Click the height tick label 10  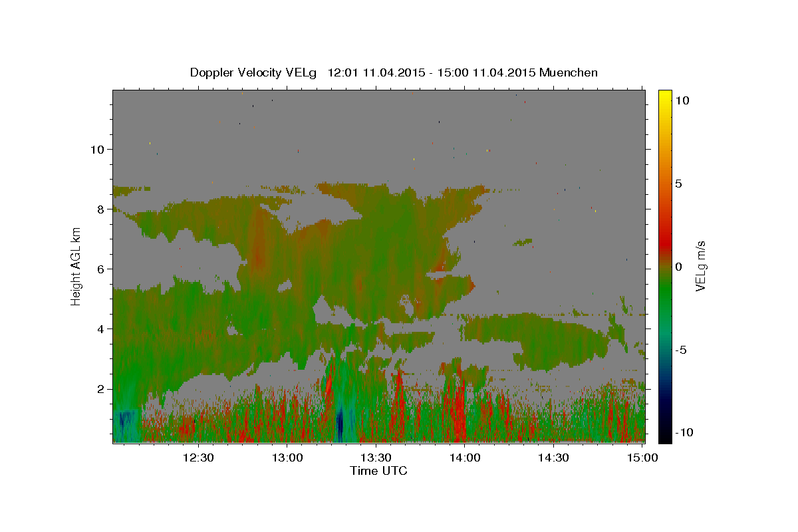click(x=98, y=149)
